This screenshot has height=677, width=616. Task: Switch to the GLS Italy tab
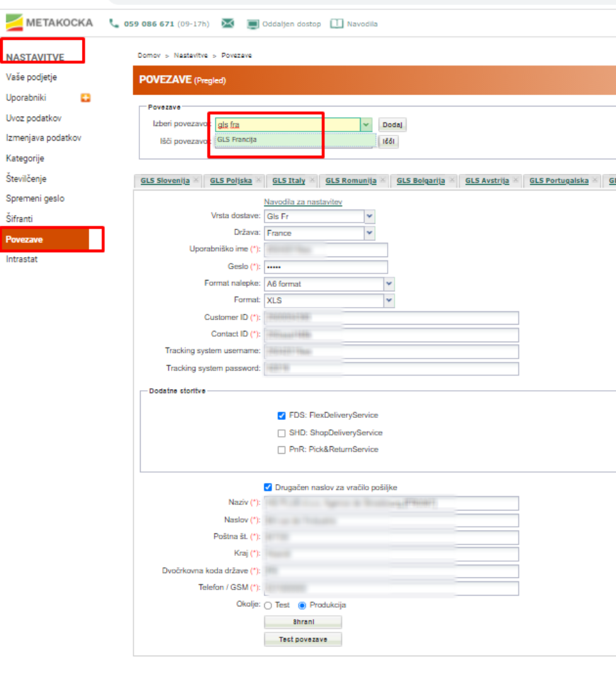pyautogui.click(x=289, y=180)
